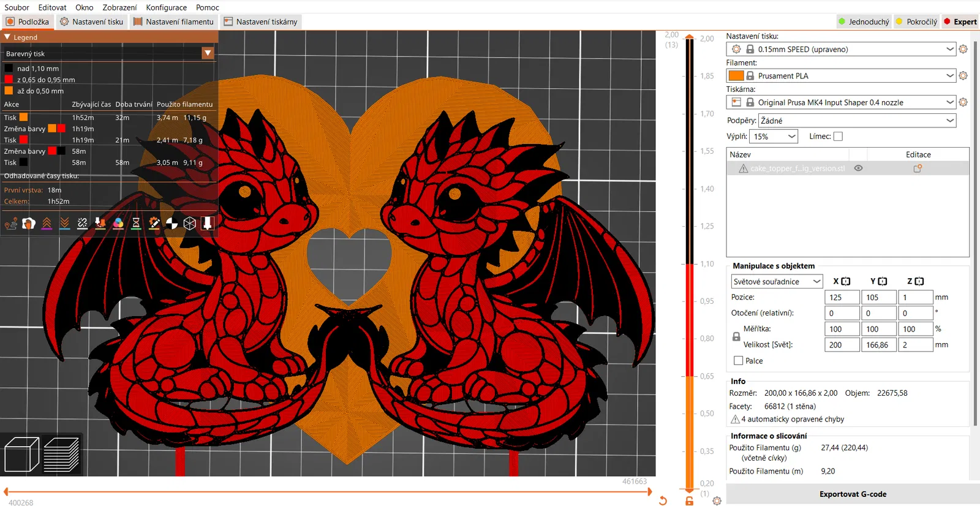This screenshot has width=980, height=506.
Task: Toggle one-layer lock icon below vertical slider
Action: click(690, 500)
